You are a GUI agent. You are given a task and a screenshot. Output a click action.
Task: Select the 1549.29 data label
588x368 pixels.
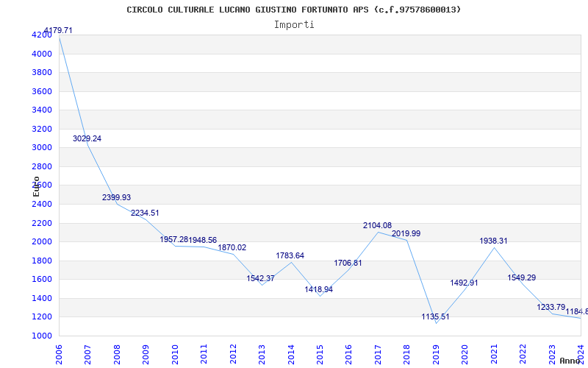(x=522, y=278)
